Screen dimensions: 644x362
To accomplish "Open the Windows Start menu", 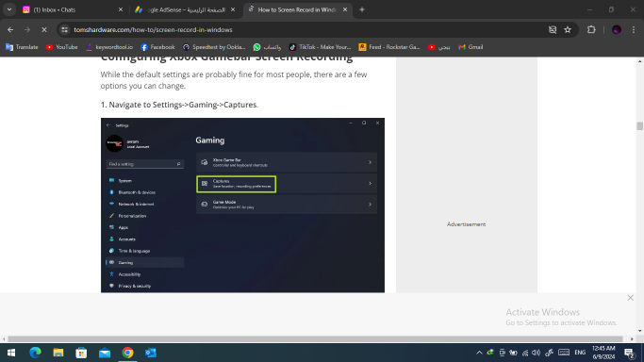I will pyautogui.click(x=11, y=353).
